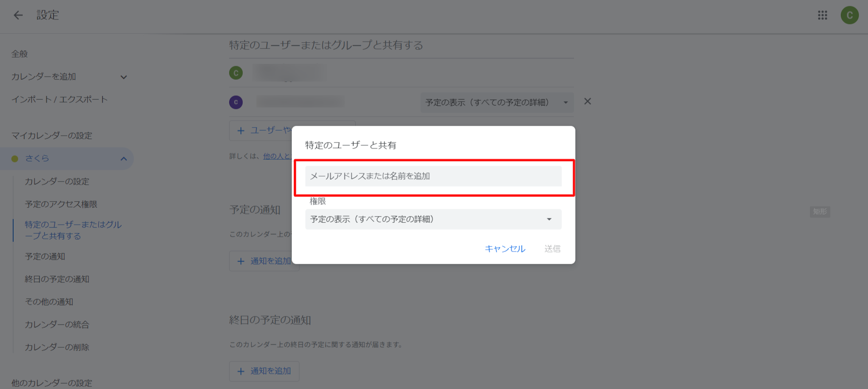868x389 pixels.
Task: Click the green owner avatar in sharing list
Action: 236,73
